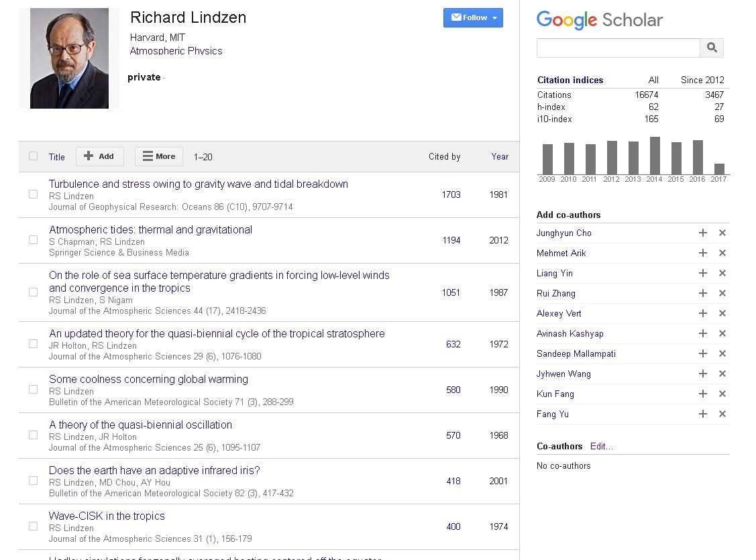Viewport: 756px width, 560px height.
Task: View 400 citations of Wave-CISK article
Action: coord(453,526)
